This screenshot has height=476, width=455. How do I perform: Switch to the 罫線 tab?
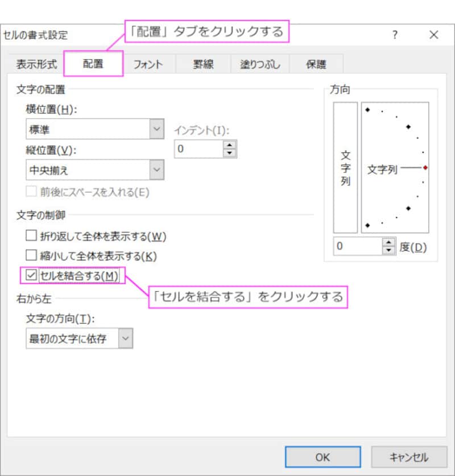coord(202,64)
